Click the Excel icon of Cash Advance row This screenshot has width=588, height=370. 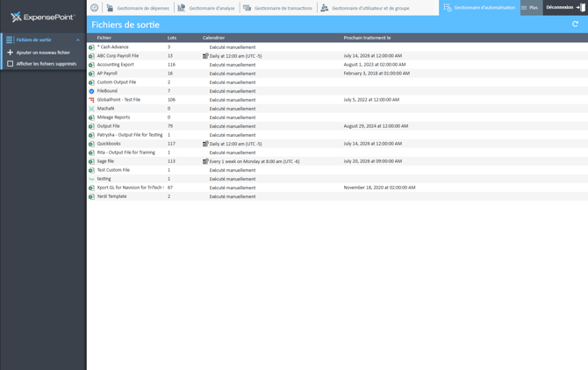click(91, 47)
